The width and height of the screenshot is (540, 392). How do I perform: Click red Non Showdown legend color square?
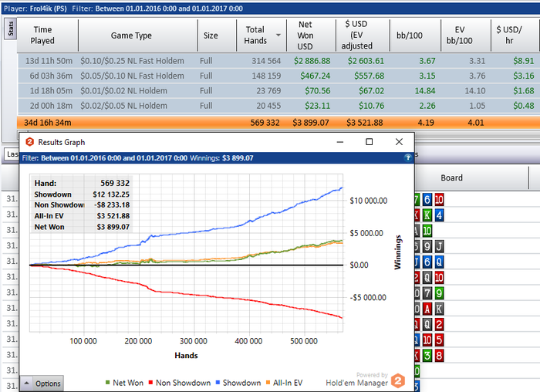pyautogui.click(x=150, y=383)
